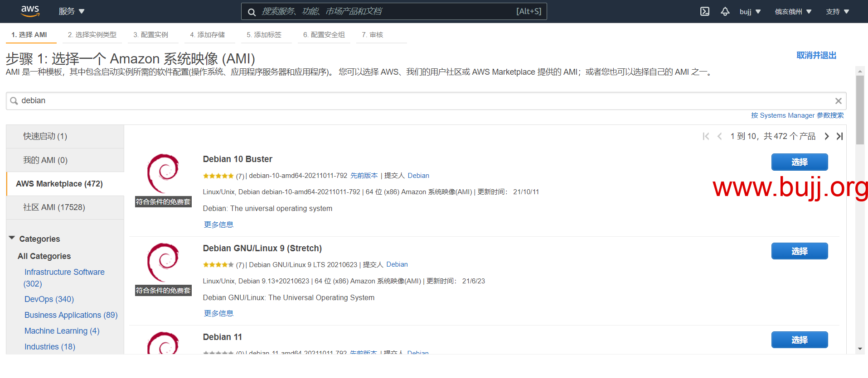
Task: Click the Debian 10 Buster title
Action: tap(238, 159)
